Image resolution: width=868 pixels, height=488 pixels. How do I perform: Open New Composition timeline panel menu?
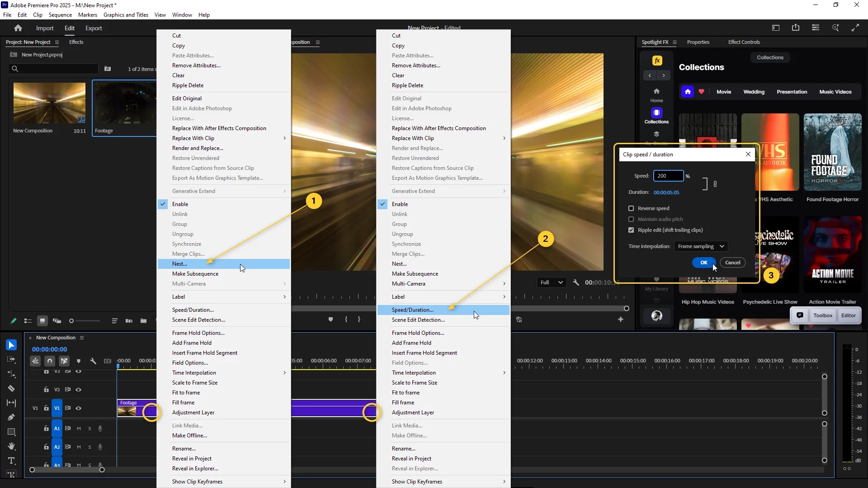[82, 338]
